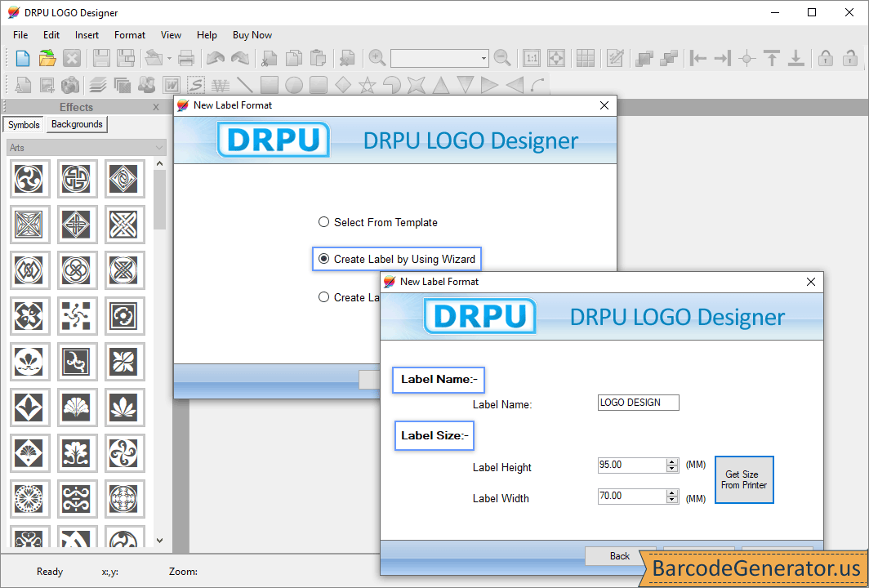Click the Zoom Out magnifier icon
Screen dimensions: 869x588
click(x=502, y=58)
